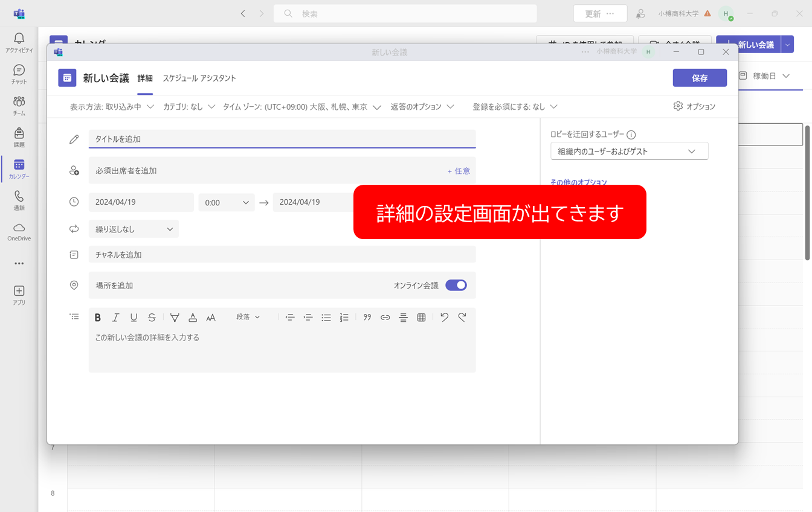Expand 表示方法 取り込み中 dropdown
Image resolution: width=812 pixels, height=512 pixels.
(112, 107)
